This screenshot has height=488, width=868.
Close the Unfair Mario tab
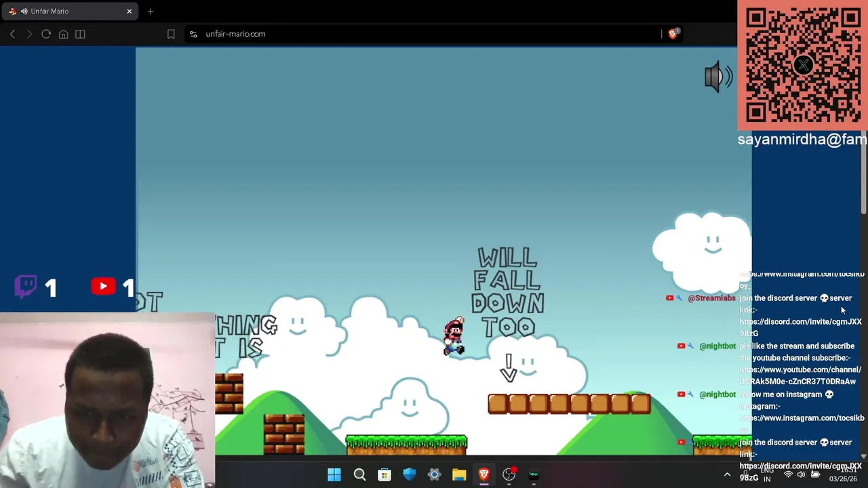129,11
